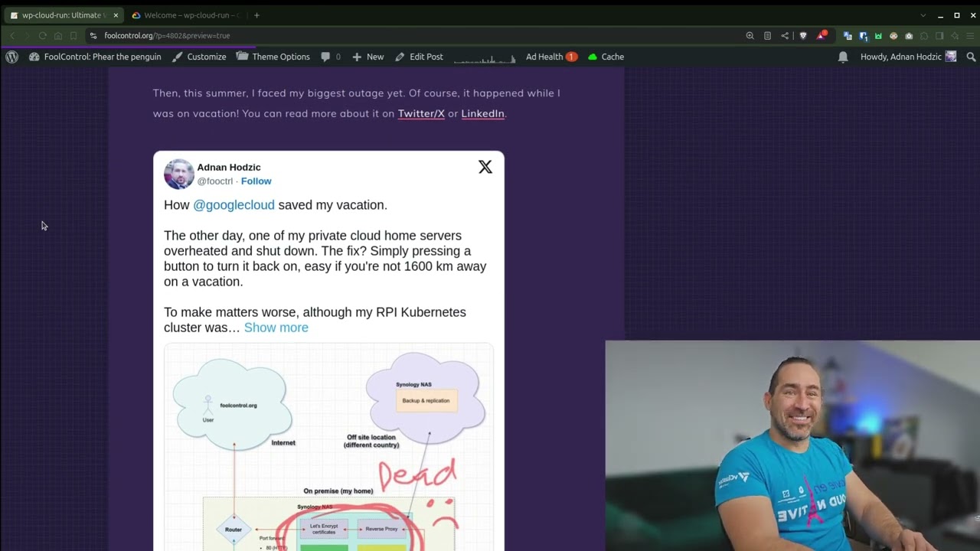
Task: Open the zoom magnifier in the address bar
Action: point(750,35)
